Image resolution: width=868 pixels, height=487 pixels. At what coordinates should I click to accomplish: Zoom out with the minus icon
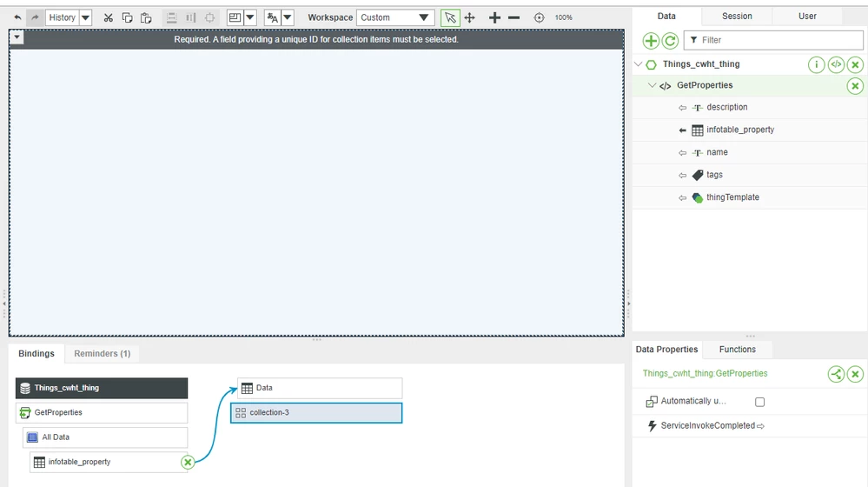(514, 17)
